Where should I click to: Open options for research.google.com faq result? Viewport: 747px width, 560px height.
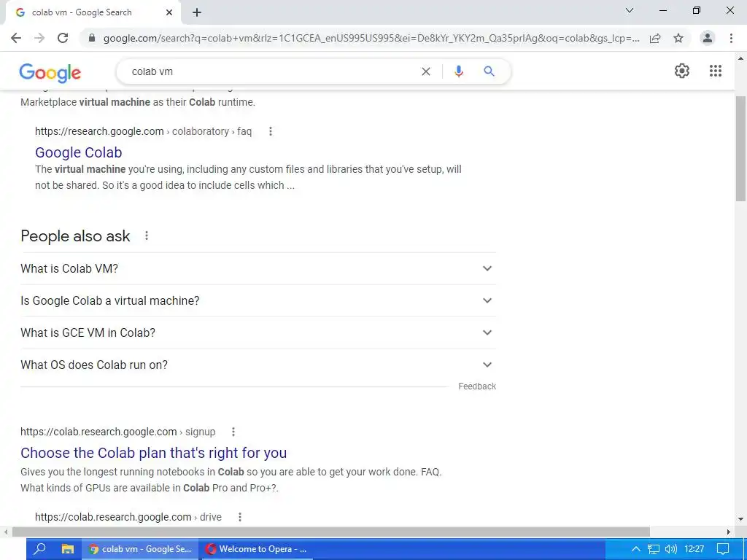coord(270,131)
